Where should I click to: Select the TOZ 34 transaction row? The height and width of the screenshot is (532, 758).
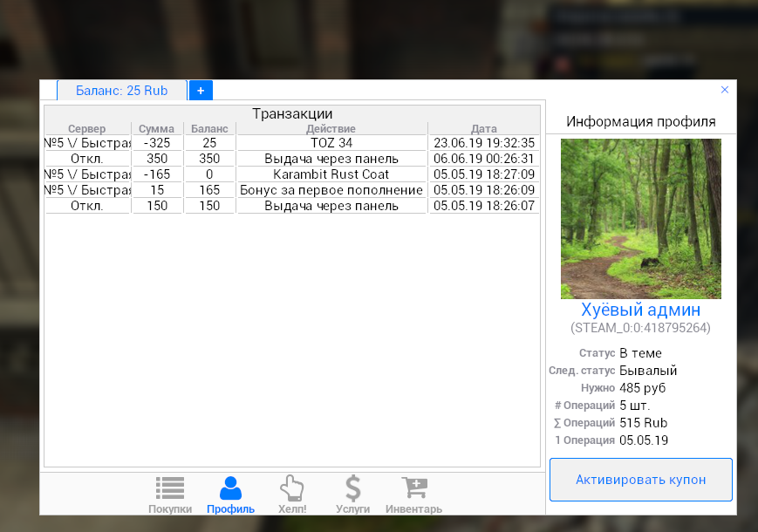[331, 143]
